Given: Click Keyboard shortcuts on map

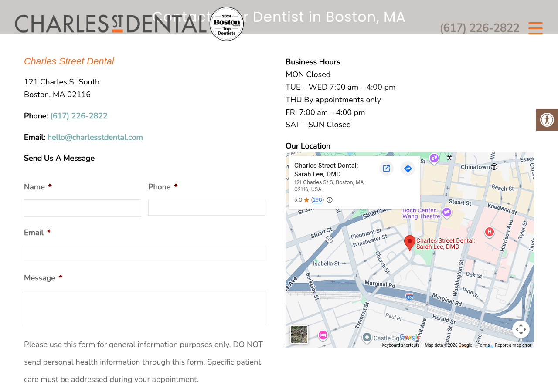Looking at the screenshot, I should tap(401, 345).
